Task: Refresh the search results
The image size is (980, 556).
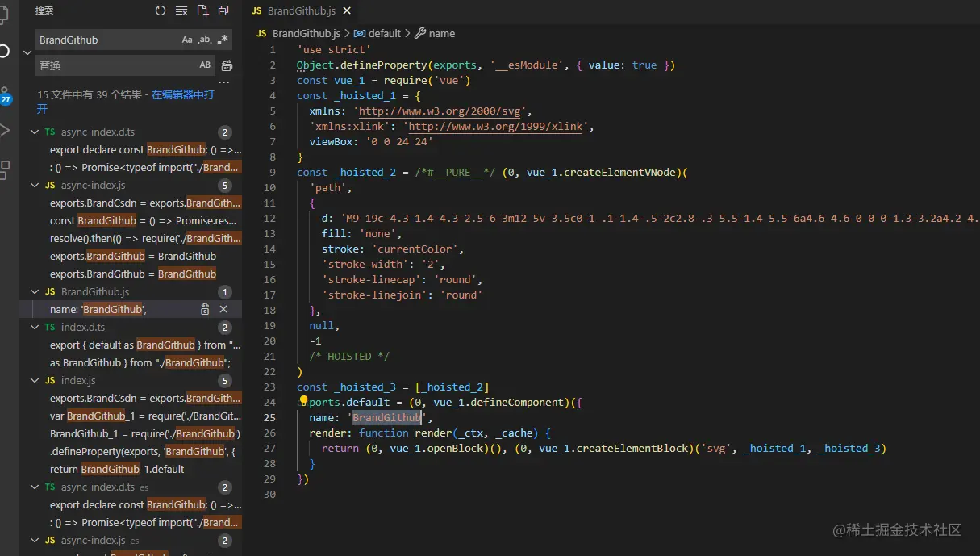Action: (161, 10)
